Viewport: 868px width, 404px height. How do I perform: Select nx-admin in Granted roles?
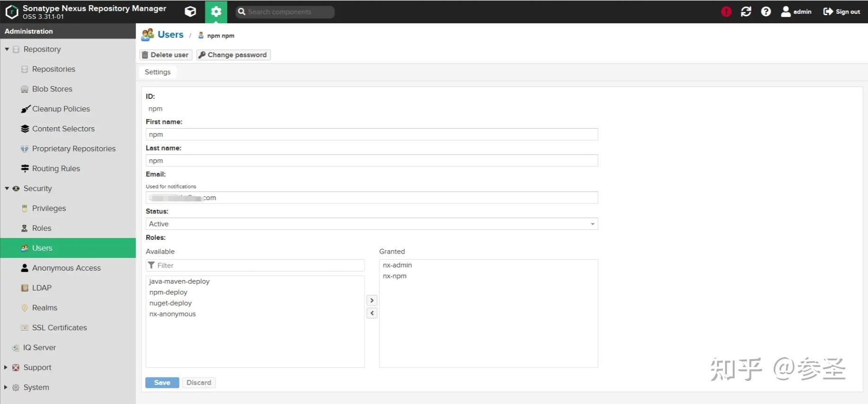tap(397, 265)
